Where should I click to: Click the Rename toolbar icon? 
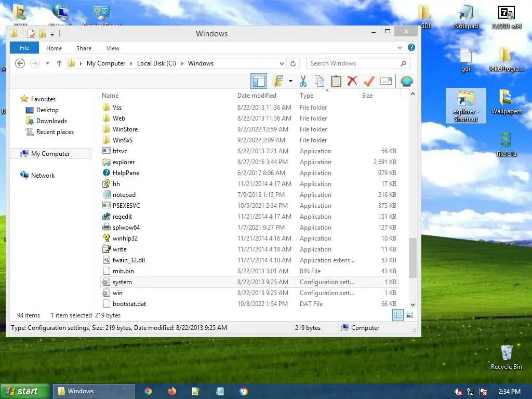pyautogui.click(x=386, y=82)
